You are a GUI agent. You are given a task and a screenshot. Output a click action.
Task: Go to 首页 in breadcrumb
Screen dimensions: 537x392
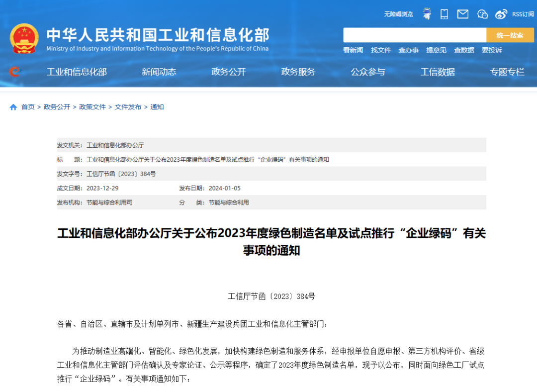pos(28,107)
